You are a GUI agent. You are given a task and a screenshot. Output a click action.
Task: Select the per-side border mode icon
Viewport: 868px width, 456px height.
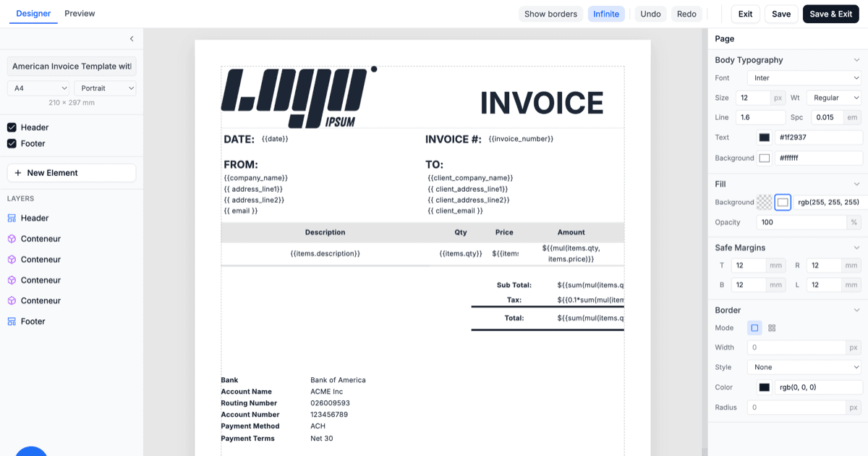(x=772, y=328)
